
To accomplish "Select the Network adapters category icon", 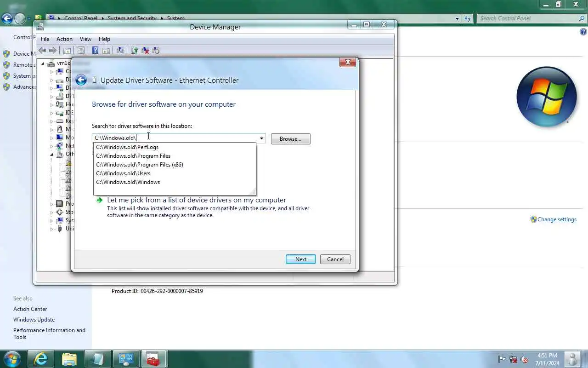I will [59, 146].
